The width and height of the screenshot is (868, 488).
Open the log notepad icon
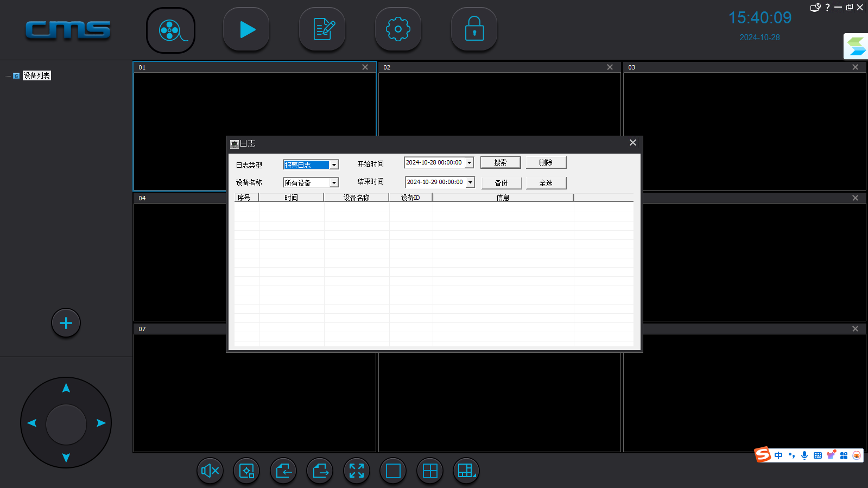coord(322,30)
